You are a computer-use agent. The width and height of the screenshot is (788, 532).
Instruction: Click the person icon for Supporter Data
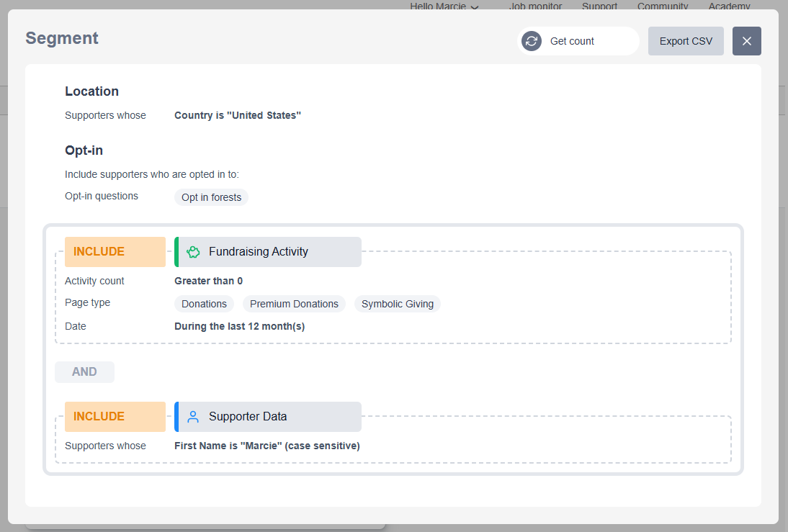tap(193, 417)
